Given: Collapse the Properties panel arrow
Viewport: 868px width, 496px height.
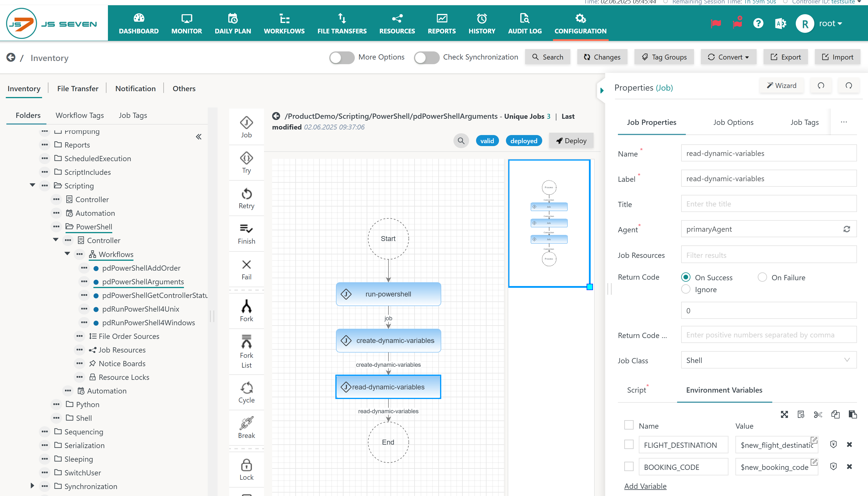Looking at the screenshot, I should click(602, 90).
